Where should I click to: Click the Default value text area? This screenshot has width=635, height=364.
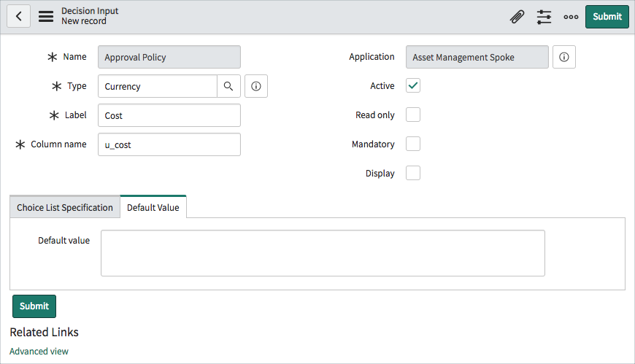click(x=323, y=253)
